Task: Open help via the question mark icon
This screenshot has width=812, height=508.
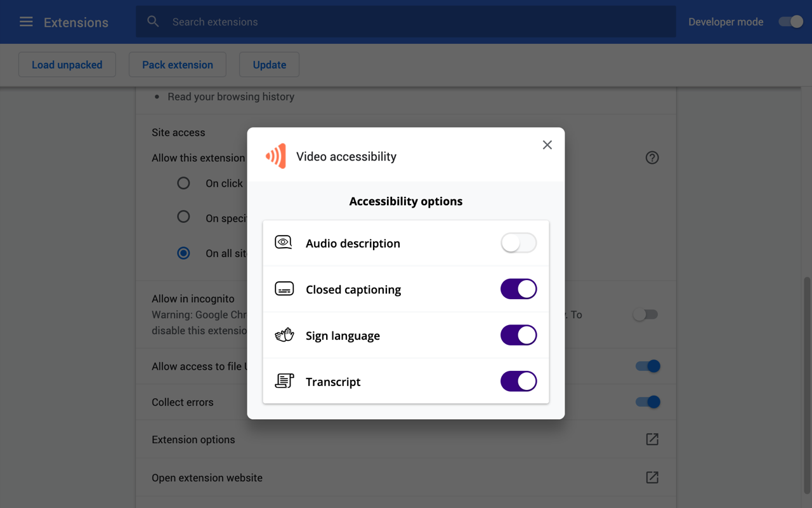Action: (652, 157)
